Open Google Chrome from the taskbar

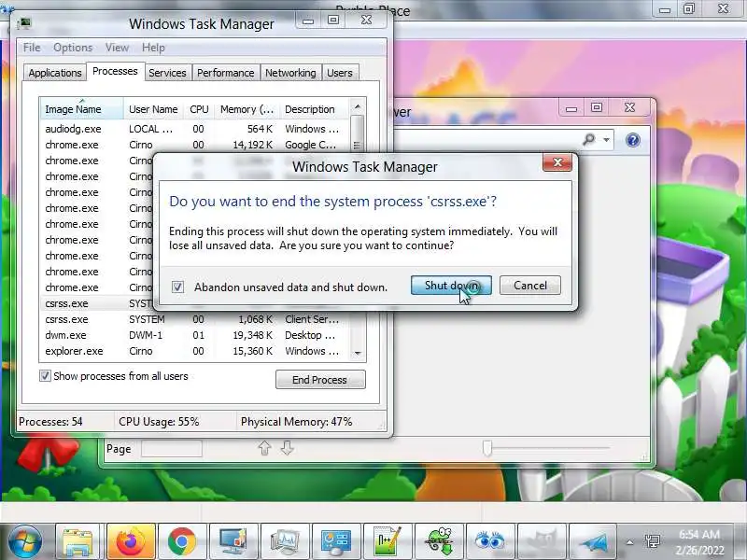[181, 542]
